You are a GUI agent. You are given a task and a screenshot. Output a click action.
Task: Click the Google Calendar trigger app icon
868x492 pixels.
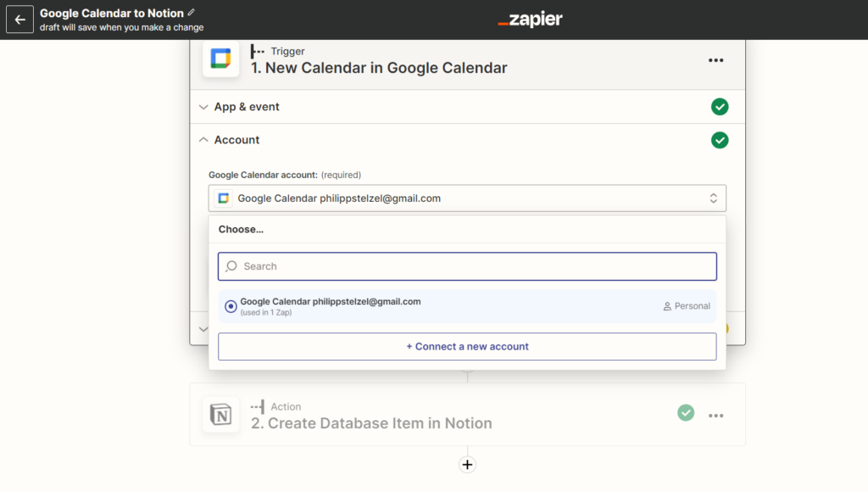click(221, 59)
